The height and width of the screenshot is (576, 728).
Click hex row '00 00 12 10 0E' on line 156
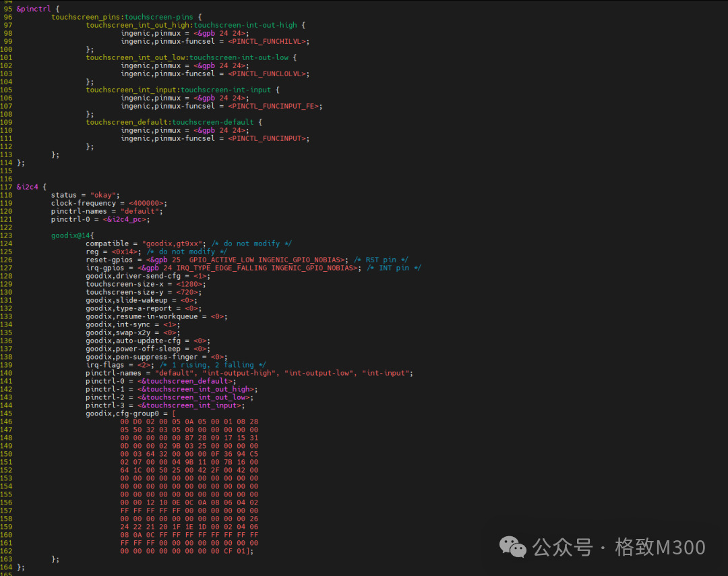click(189, 502)
